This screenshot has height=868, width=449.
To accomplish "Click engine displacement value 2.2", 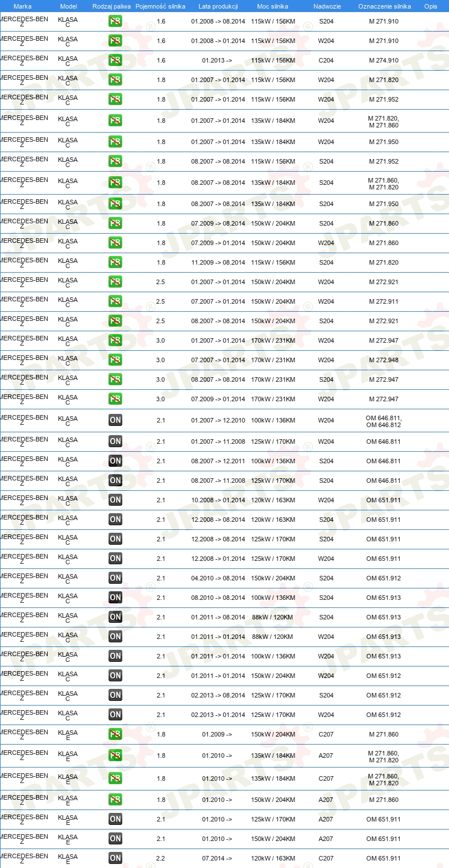I will click(161, 858).
